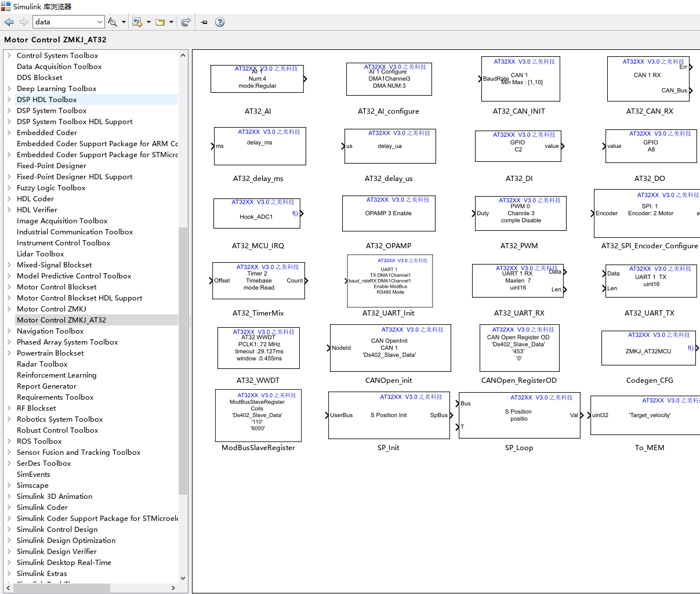The image size is (700, 594).
Task: Click the tree scroll up arrow
Action: (x=183, y=55)
